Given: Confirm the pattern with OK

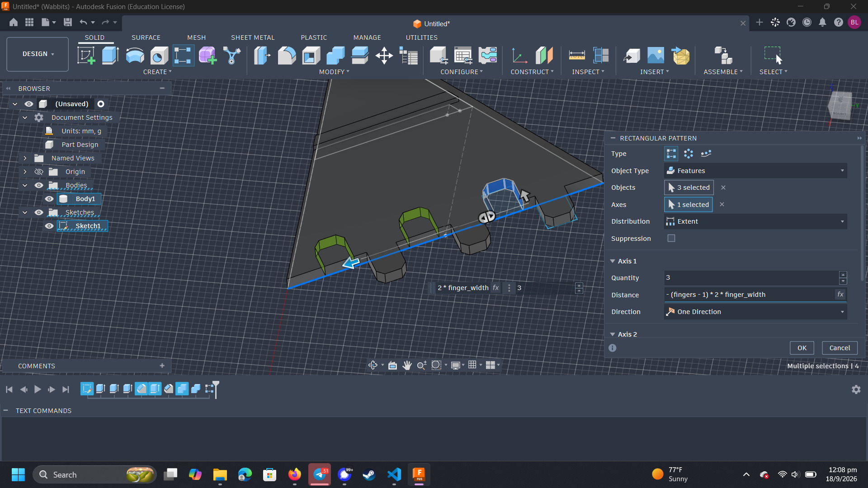Looking at the screenshot, I should (802, 348).
